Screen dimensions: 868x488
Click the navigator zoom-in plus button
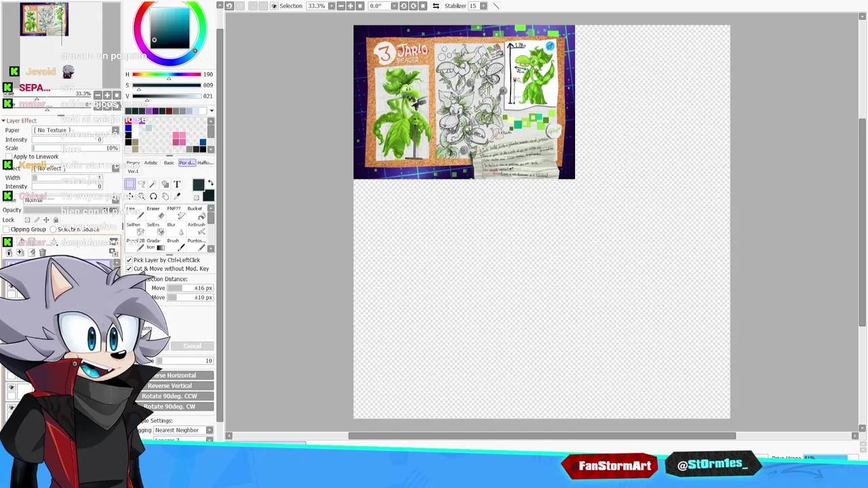click(x=107, y=95)
